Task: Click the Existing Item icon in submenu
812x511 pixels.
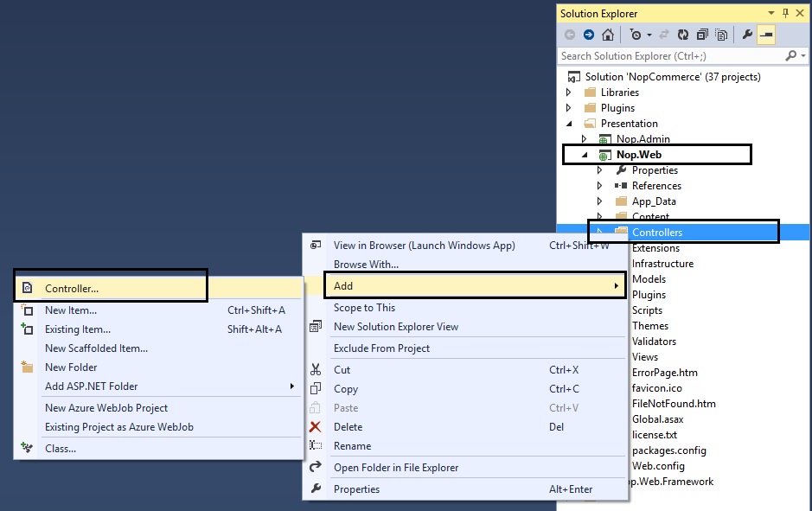Action: [x=27, y=329]
